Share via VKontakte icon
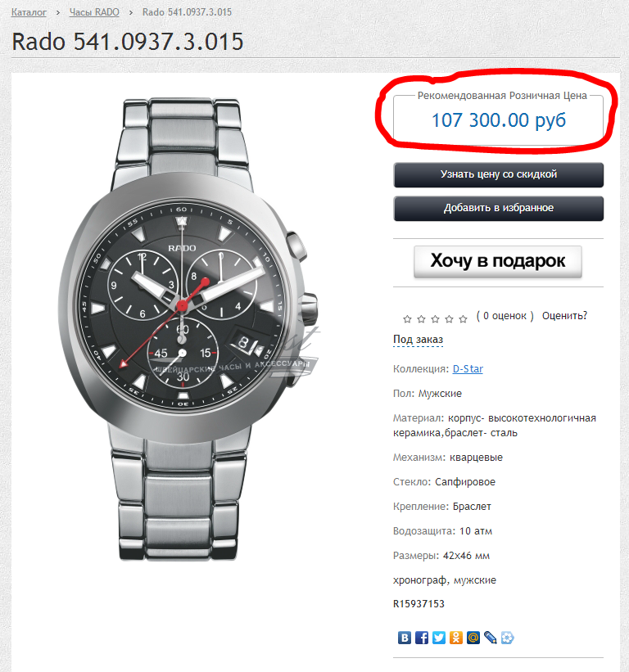This screenshot has height=672, width=629. [405, 638]
